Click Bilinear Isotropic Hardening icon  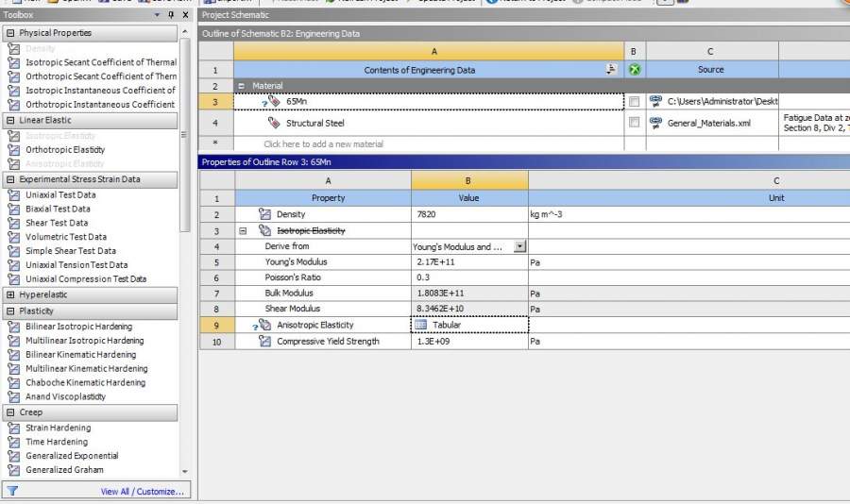click(13, 327)
